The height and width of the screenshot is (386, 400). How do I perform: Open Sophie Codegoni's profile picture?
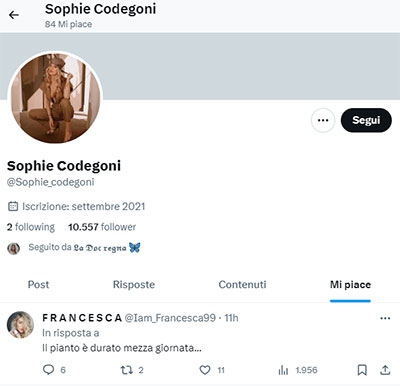(x=55, y=98)
